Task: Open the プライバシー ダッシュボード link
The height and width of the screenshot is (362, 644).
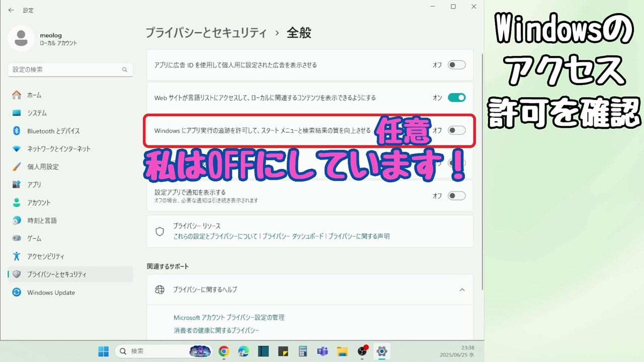Action: 293,236
